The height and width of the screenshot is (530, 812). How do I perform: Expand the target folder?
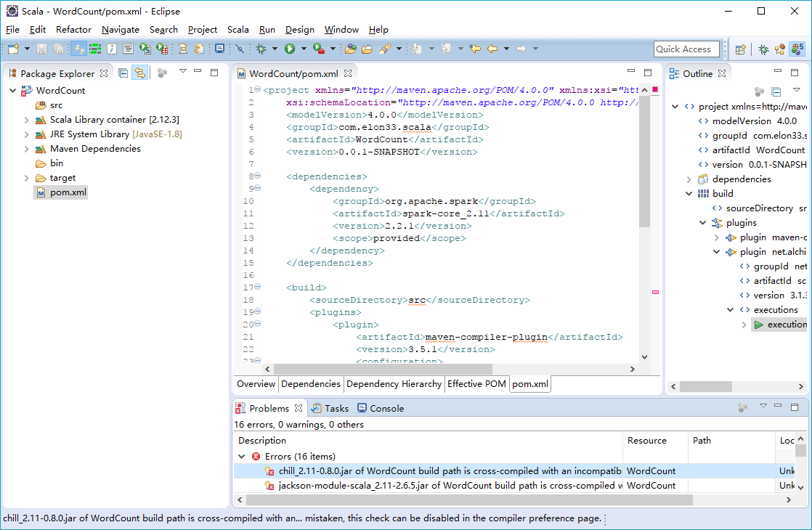(26, 178)
